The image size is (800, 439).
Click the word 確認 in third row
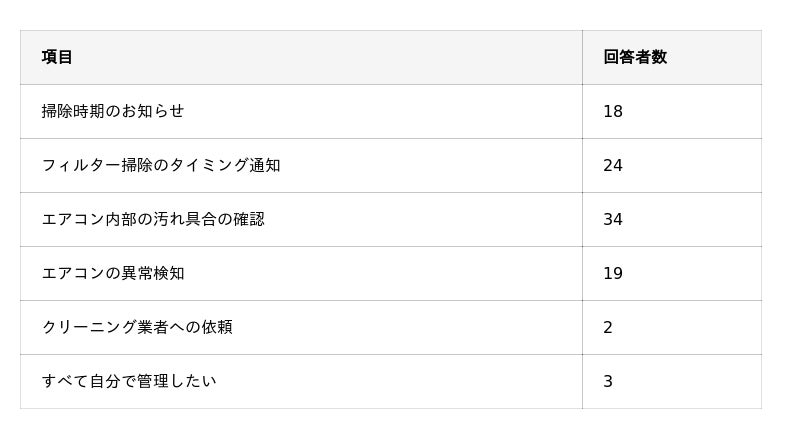coord(249,220)
